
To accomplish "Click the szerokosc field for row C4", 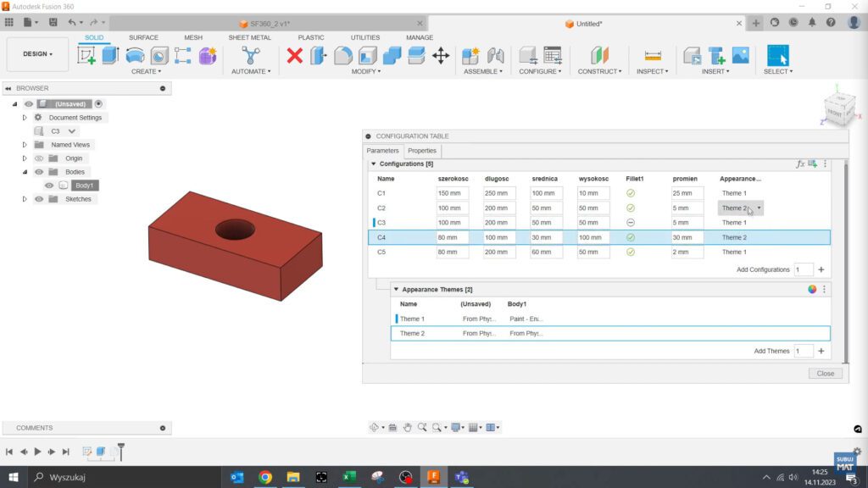I will 453,238.
